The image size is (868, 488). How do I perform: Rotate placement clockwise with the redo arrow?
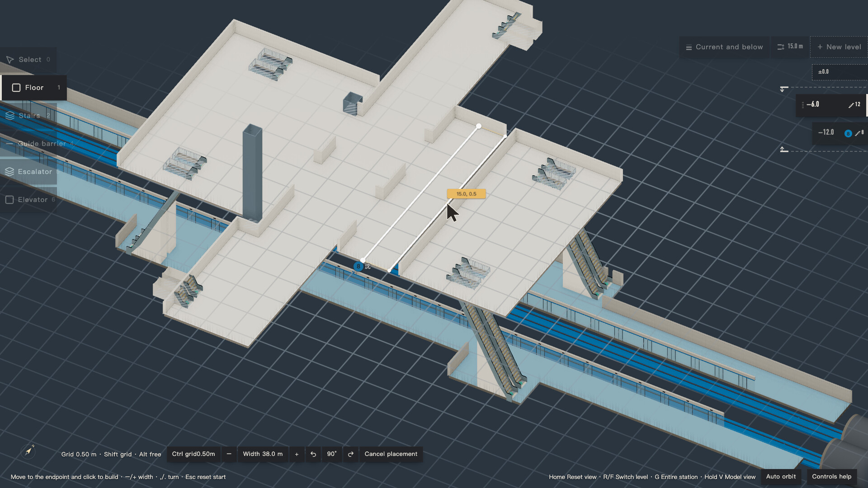351,454
